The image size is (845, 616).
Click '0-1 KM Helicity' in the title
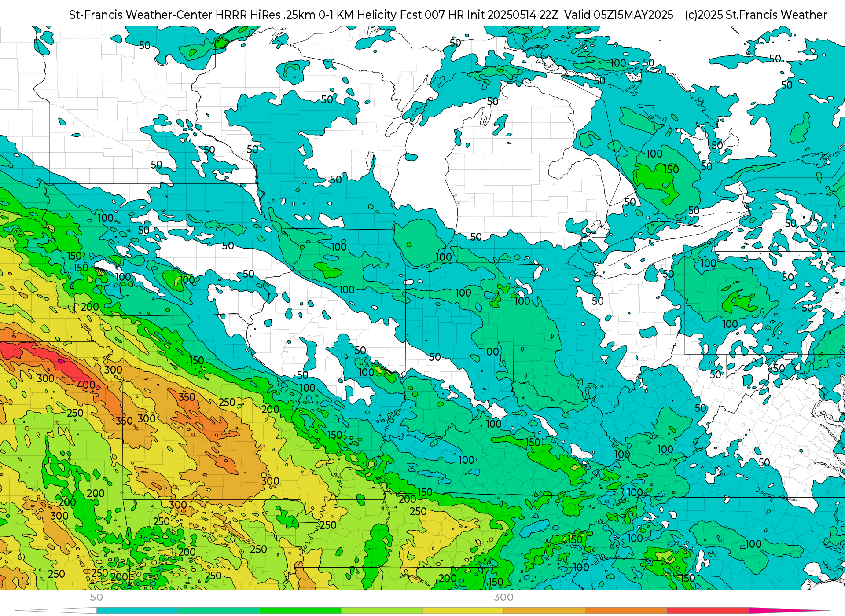pyautogui.click(x=357, y=15)
